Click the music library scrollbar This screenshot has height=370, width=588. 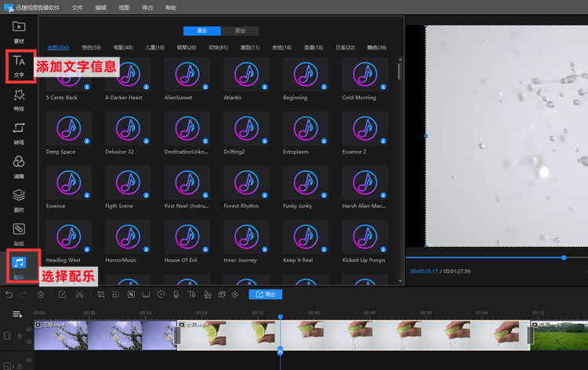(400, 71)
